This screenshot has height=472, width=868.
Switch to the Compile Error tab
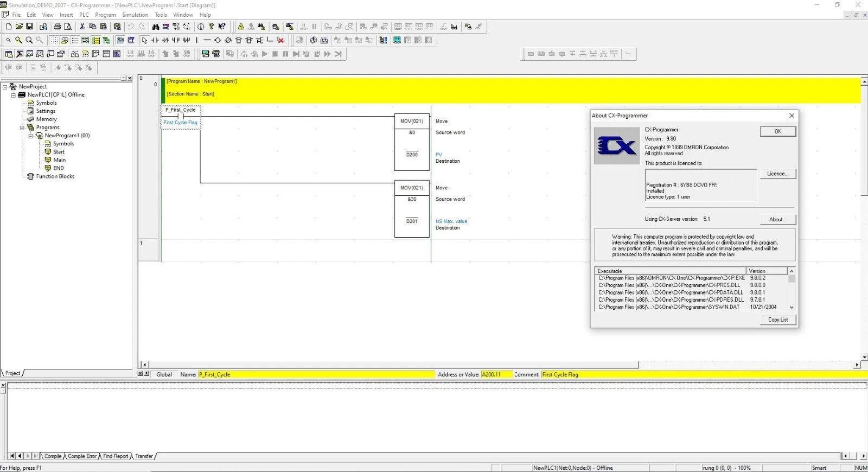[x=82, y=456]
